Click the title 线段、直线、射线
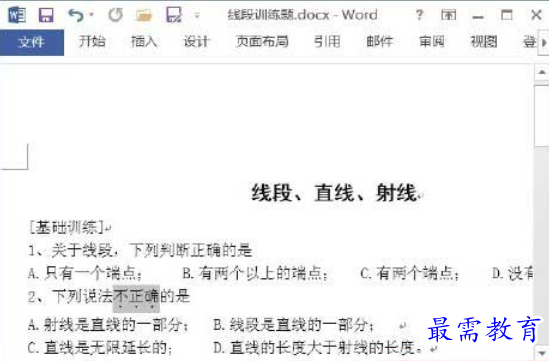The image size is (549, 361). tap(334, 193)
